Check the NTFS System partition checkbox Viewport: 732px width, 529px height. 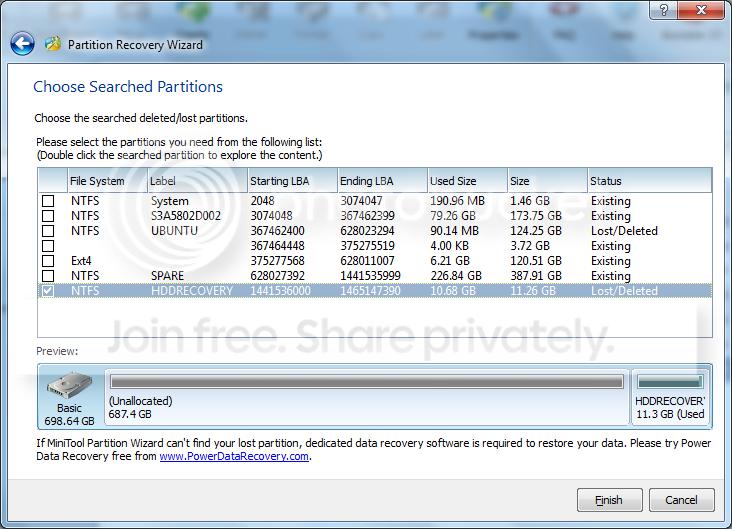(x=48, y=201)
